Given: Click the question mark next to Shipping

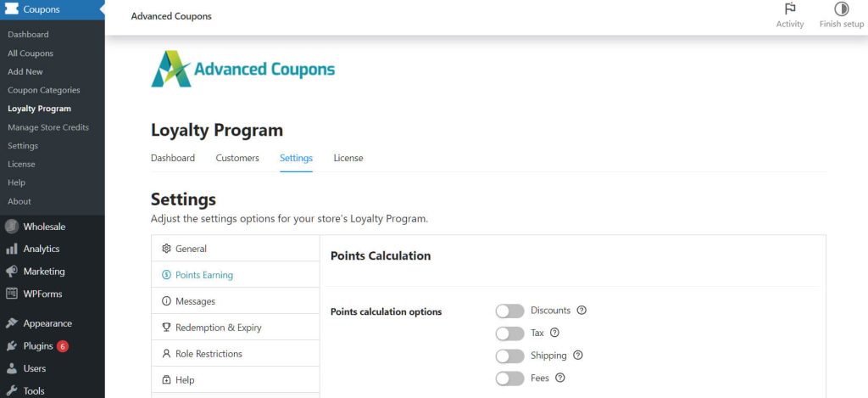Looking at the screenshot, I should tap(578, 356).
